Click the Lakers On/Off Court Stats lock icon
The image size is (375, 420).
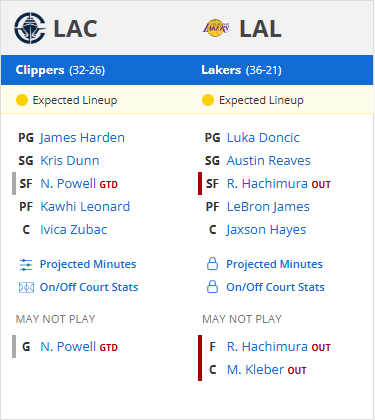[x=212, y=287]
